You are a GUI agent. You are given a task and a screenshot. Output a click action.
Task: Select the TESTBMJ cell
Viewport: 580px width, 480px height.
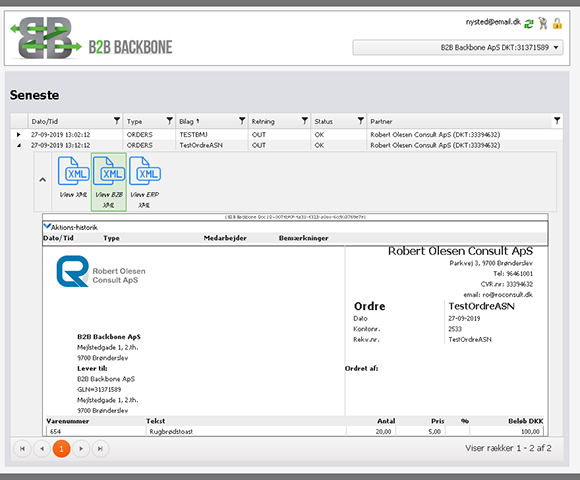pyautogui.click(x=193, y=135)
